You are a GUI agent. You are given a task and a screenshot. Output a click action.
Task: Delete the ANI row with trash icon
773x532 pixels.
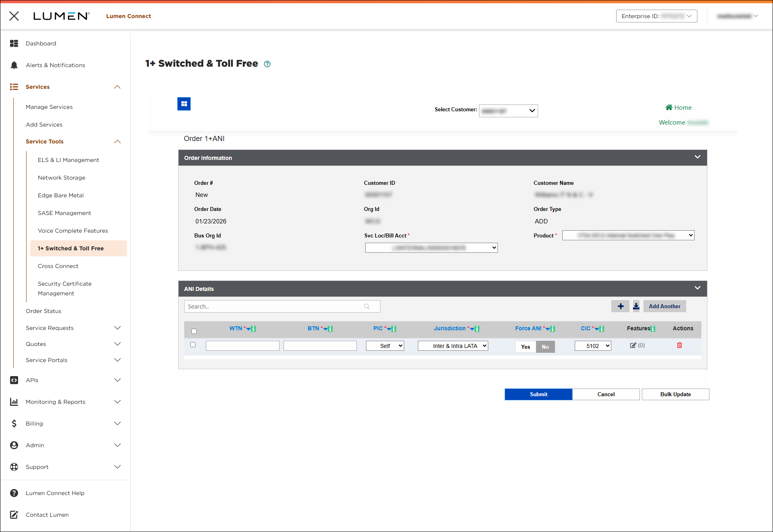pyautogui.click(x=679, y=345)
